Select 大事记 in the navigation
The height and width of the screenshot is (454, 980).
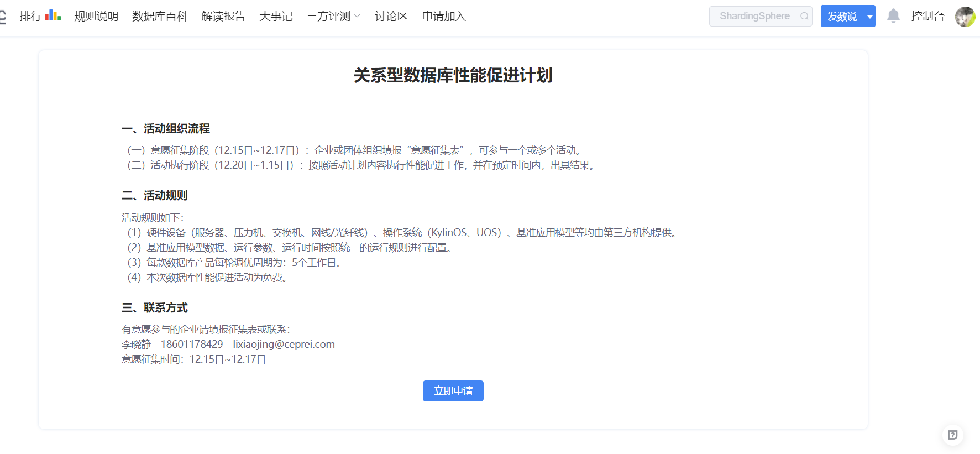(276, 16)
